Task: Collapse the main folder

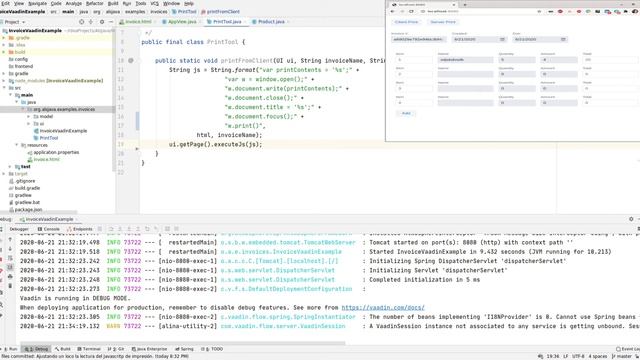Action: click(10, 95)
